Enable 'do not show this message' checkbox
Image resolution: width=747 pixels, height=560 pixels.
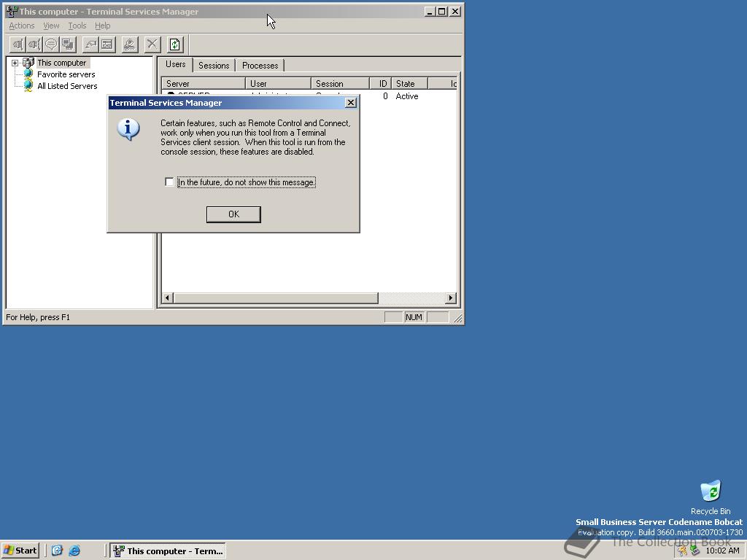(x=169, y=182)
